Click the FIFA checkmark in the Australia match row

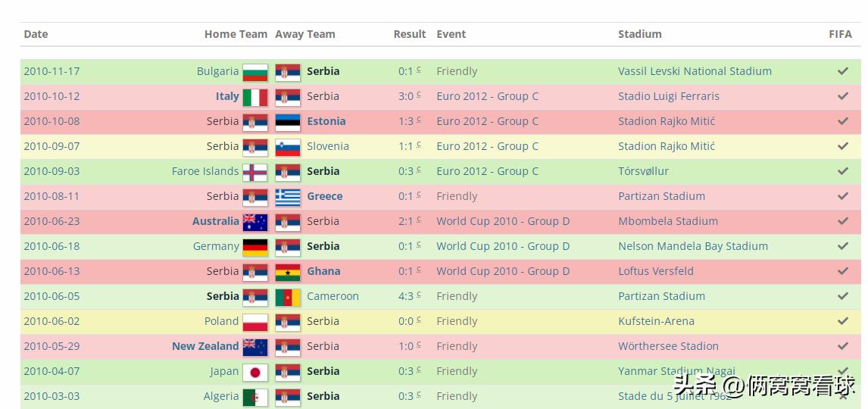(x=842, y=221)
